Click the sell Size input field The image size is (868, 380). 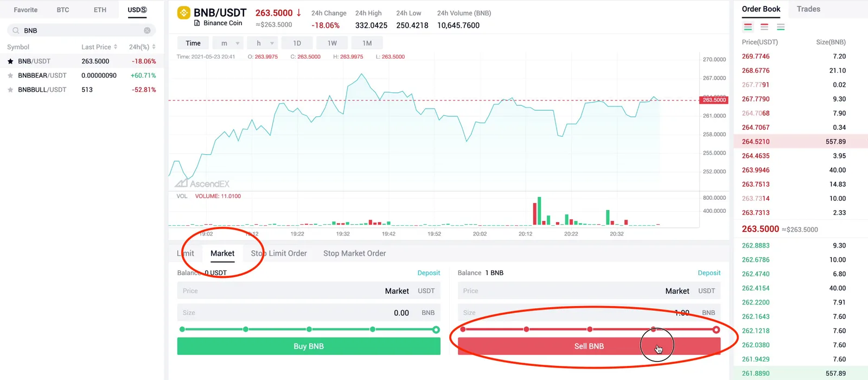(x=589, y=313)
